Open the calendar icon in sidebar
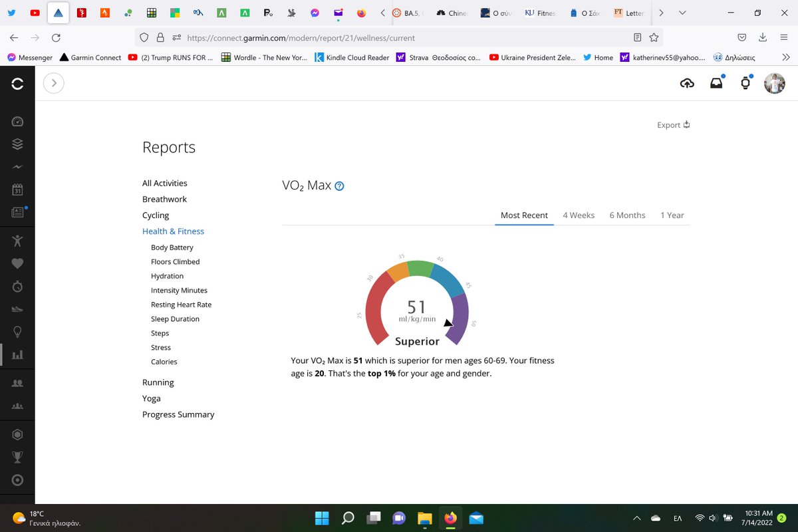The width and height of the screenshot is (798, 532). tap(17, 190)
